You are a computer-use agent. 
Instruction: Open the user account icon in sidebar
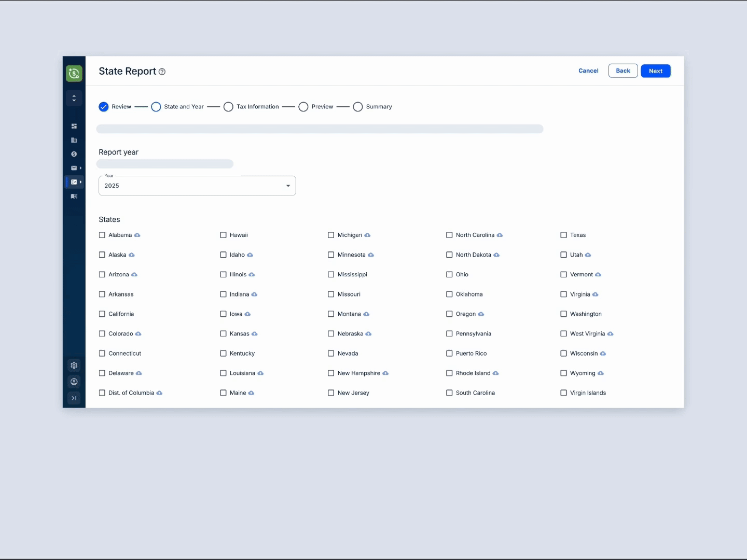point(74,382)
